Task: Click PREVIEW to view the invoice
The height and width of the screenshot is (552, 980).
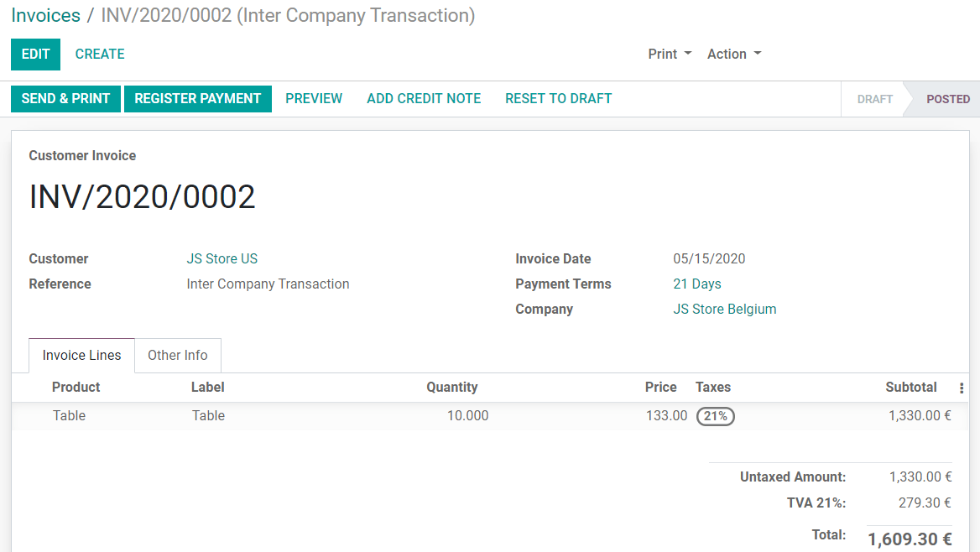Action: [314, 98]
